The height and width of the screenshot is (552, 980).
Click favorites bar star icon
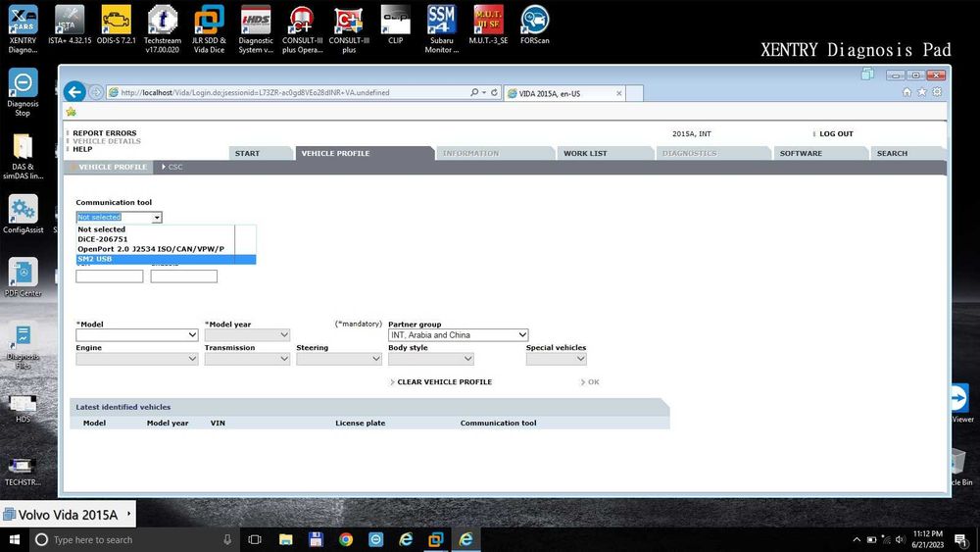(x=71, y=112)
